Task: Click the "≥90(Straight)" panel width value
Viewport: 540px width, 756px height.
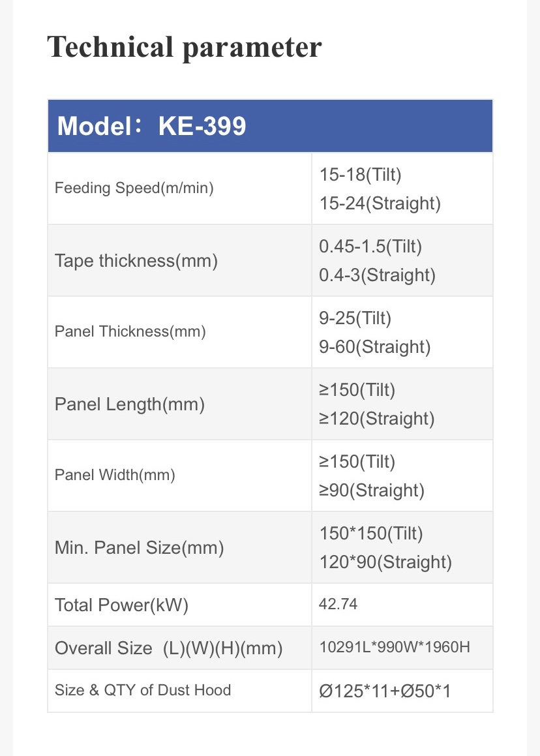Action: [x=372, y=491]
